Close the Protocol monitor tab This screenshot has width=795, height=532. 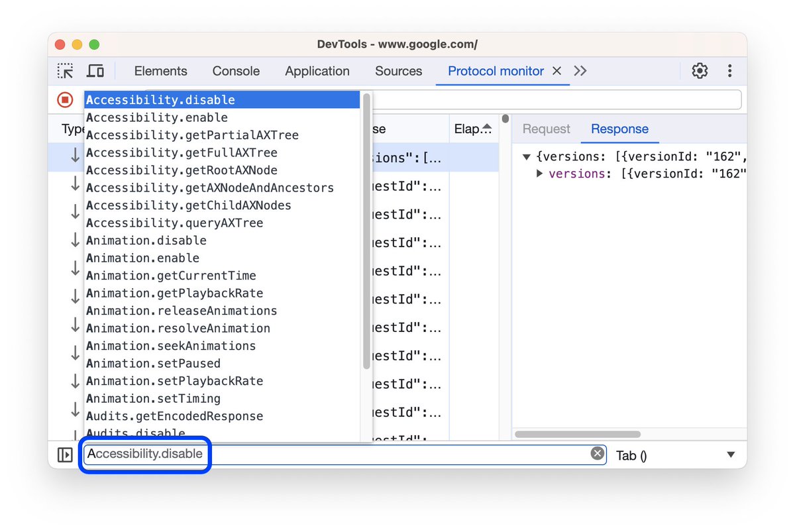[x=556, y=71]
